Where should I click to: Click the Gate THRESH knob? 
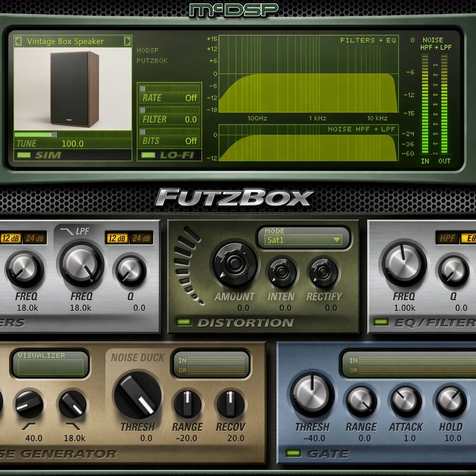click(312, 394)
